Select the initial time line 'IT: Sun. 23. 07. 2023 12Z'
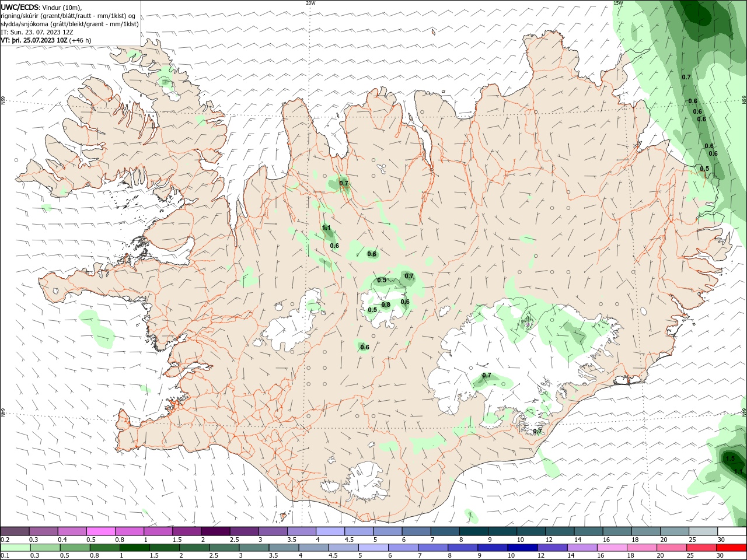747x560 pixels. click(x=37, y=32)
